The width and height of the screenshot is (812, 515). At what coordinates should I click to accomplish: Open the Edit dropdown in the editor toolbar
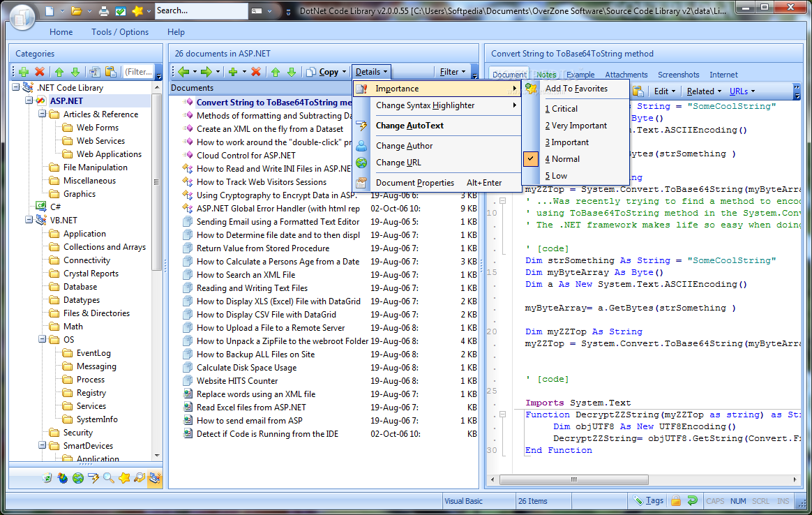[664, 91]
